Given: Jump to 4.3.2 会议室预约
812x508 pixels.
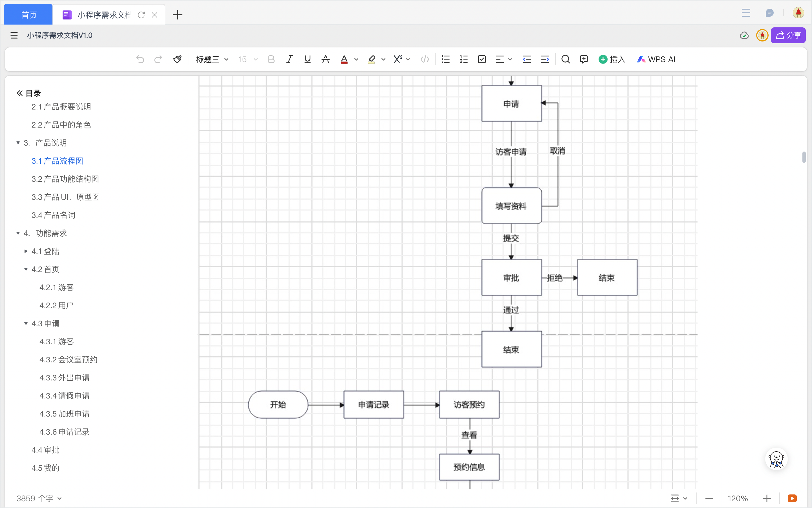Looking at the screenshot, I should tap(69, 360).
